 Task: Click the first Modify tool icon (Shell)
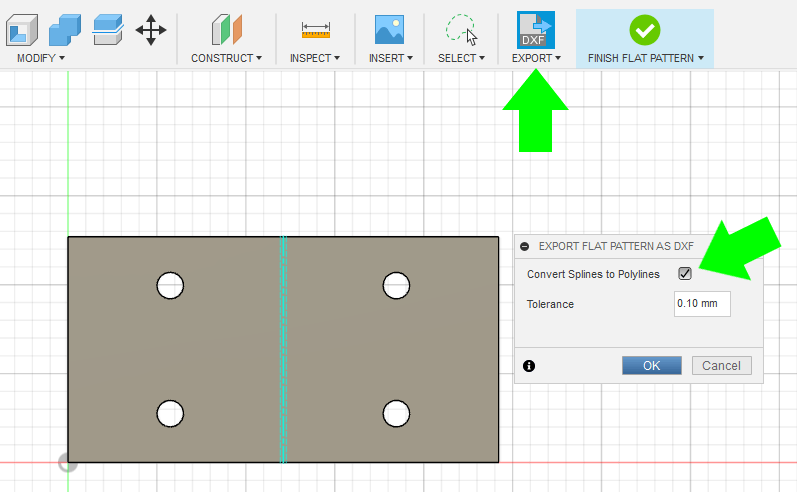point(21,30)
